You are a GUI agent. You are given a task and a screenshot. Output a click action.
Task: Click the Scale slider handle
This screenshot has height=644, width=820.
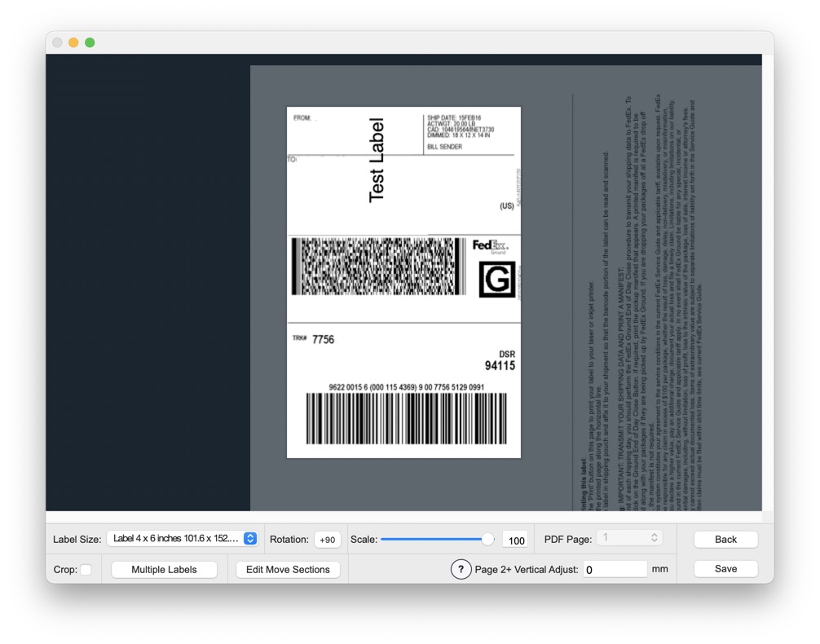(x=487, y=539)
